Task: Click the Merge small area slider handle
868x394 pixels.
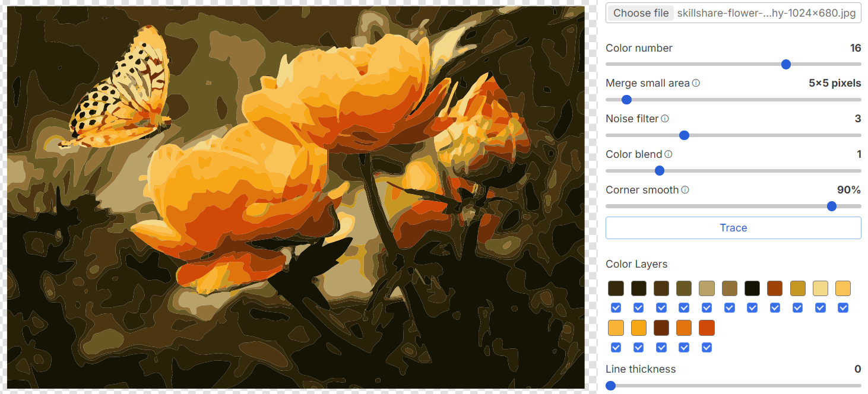Action: coord(626,100)
